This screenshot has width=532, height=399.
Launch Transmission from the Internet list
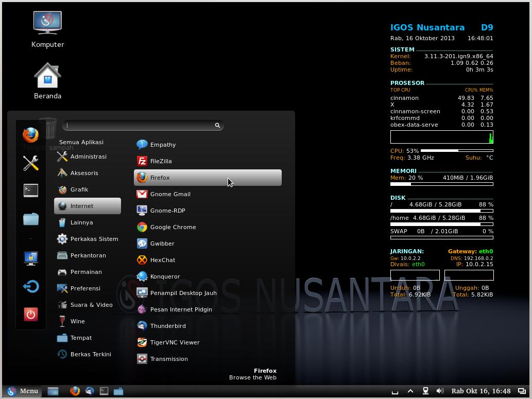[x=168, y=359]
